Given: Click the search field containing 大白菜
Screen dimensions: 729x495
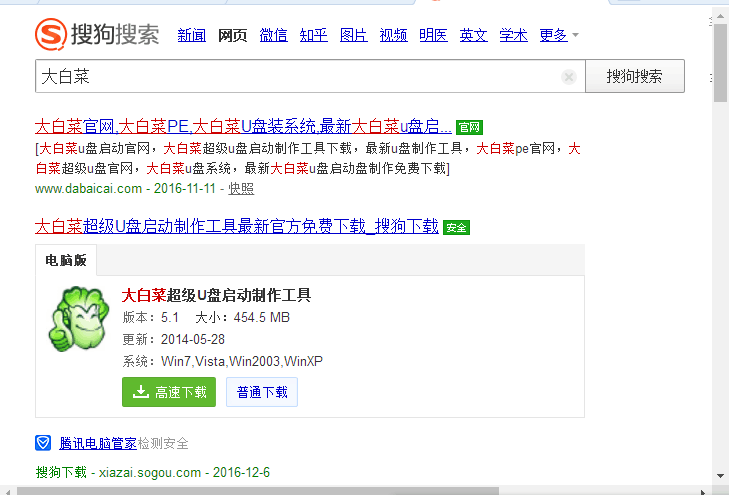Looking at the screenshot, I should point(310,76).
